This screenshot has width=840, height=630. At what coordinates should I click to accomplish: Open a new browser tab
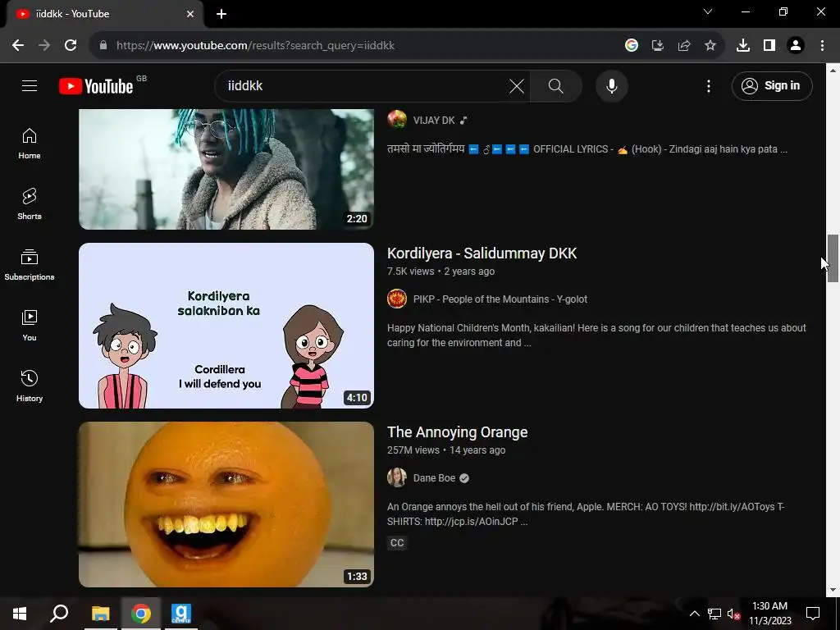pos(221,14)
